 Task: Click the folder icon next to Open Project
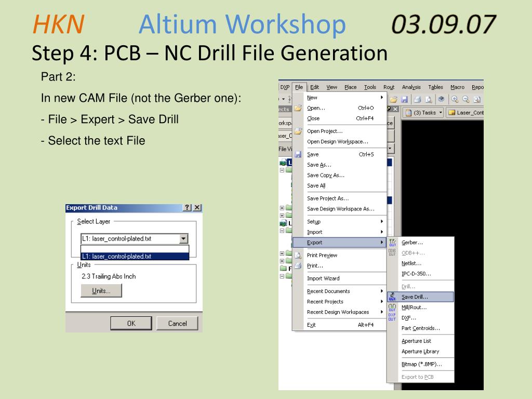[x=298, y=131]
